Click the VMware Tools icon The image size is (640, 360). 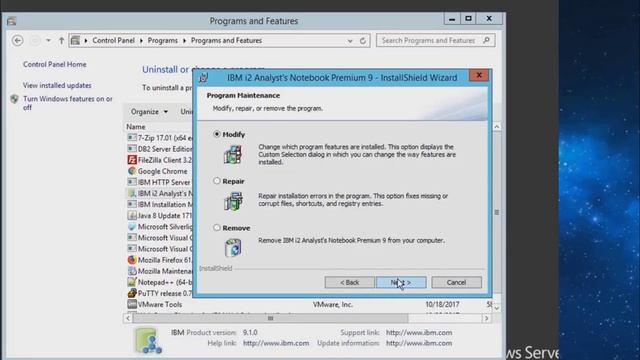coord(131,304)
